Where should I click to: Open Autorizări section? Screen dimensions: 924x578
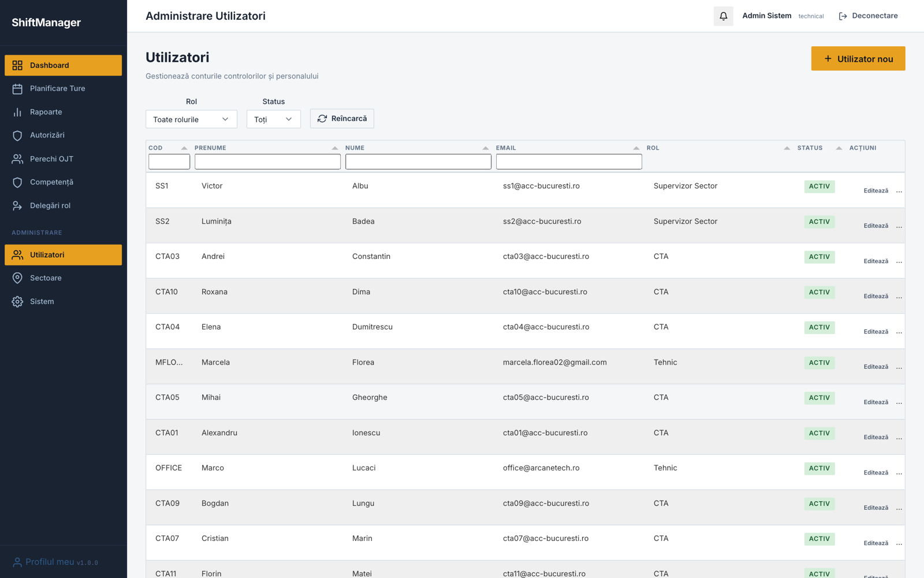[64, 135]
